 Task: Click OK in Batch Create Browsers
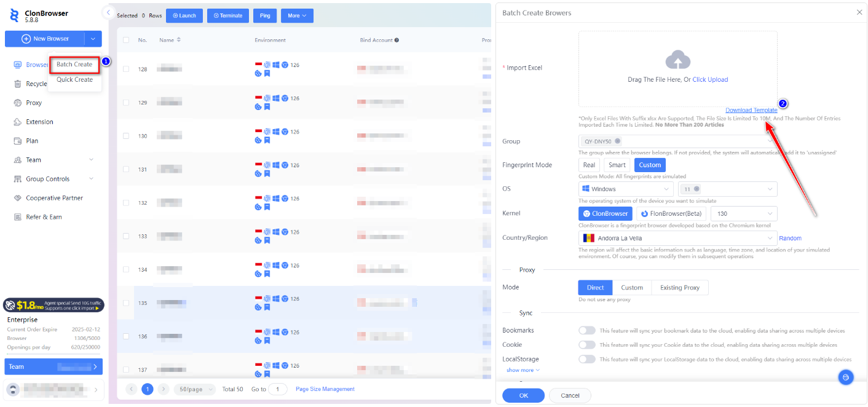(x=523, y=395)
